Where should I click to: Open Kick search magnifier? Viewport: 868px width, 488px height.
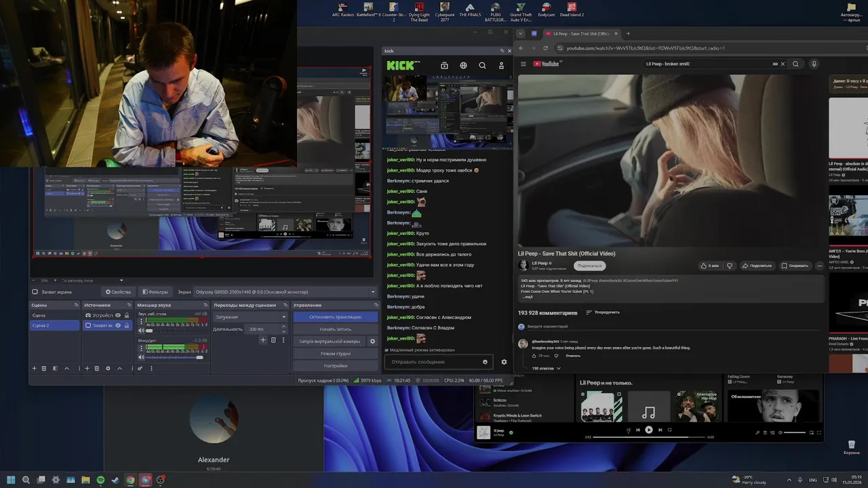pos(482,66)
